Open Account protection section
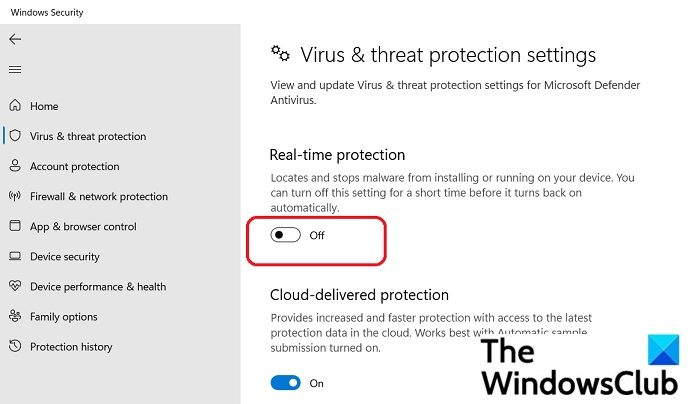The width and height of the screenshot is (700, 404). click(x=75, y=167)
